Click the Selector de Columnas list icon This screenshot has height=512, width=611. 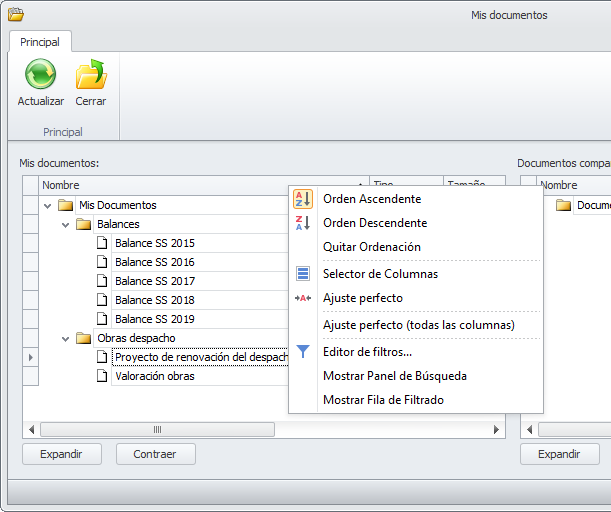coord(303,274)
